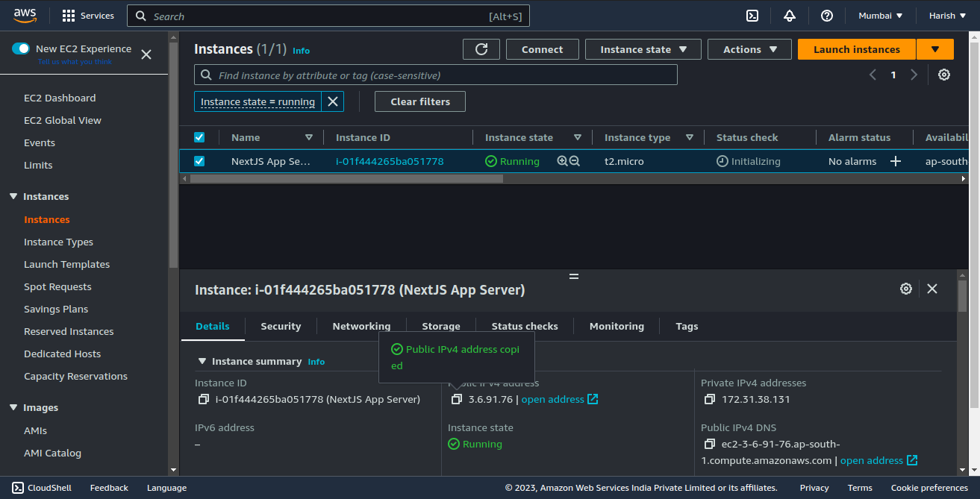Click the Feedback link in the footer
The image size is (980, 499).
pyautogui.click(x=109, y=488)
